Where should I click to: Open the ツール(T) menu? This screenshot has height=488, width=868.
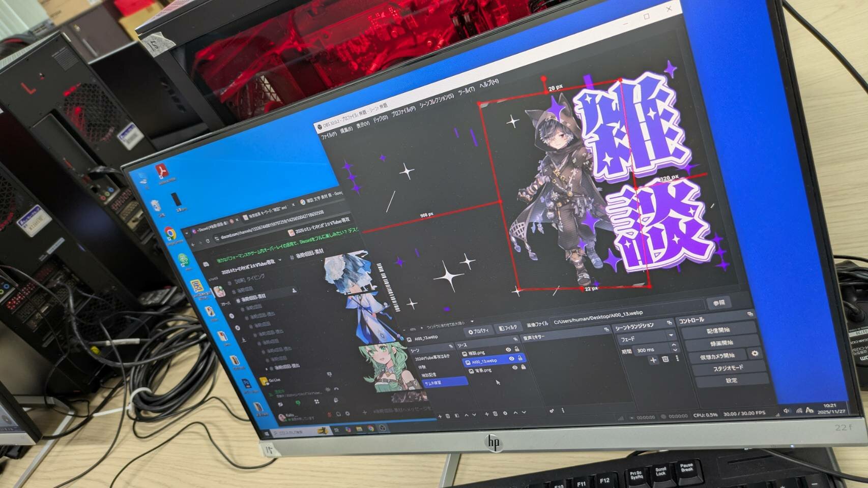pyautogui.click(x=466, y=90)
